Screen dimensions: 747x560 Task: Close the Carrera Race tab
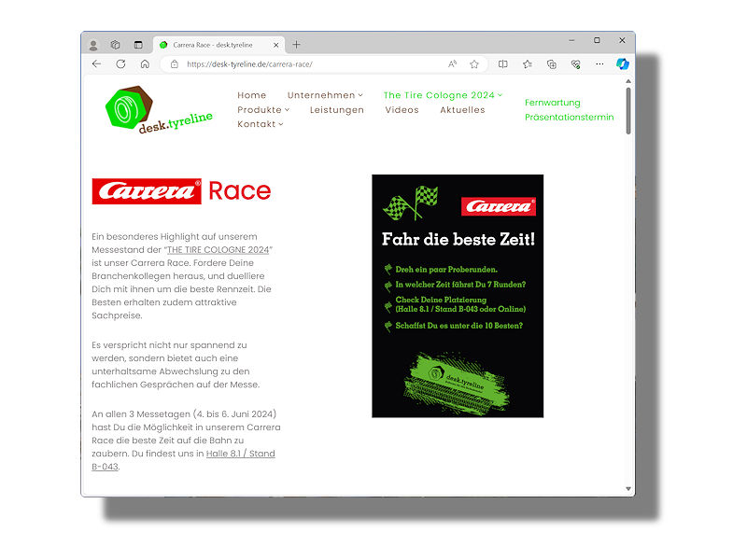tap(275, 45)
